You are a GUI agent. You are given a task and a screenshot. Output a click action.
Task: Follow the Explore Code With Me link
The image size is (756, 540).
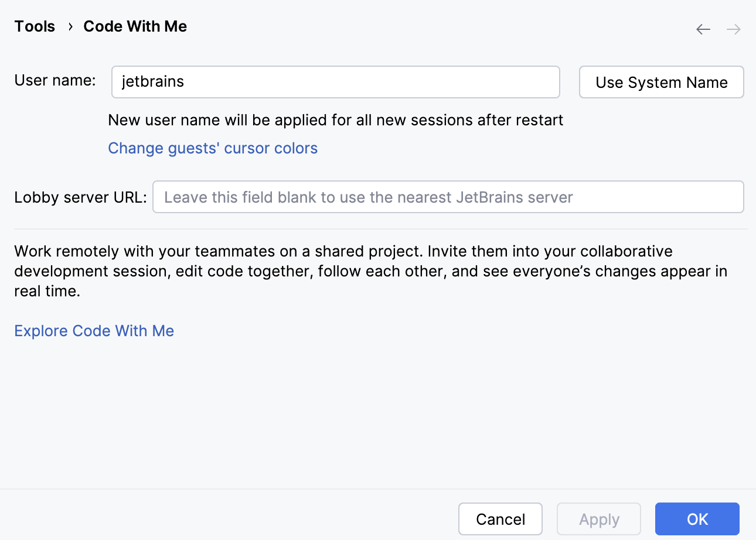pyautogui.click(x=94, y=331)
